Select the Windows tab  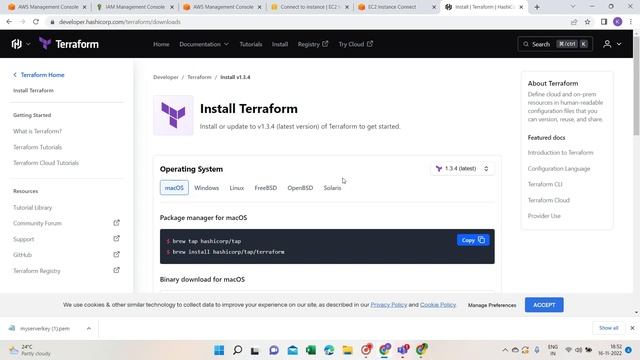click(207, 188)
